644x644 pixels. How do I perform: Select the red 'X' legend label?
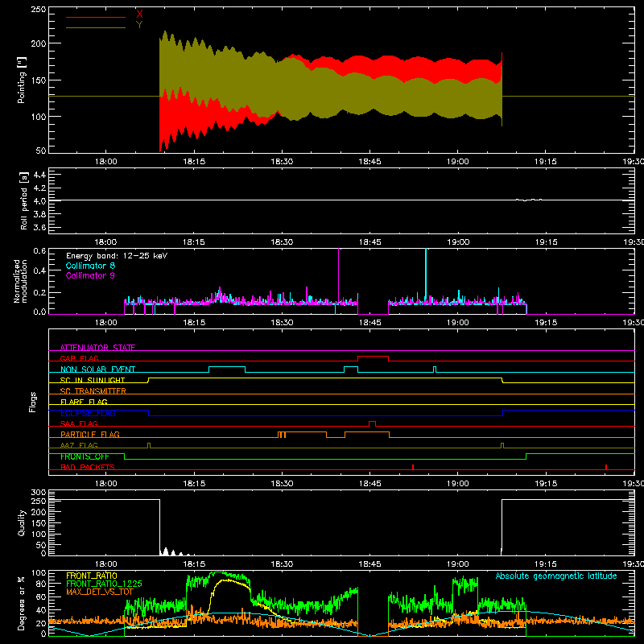tap(139, 14)
